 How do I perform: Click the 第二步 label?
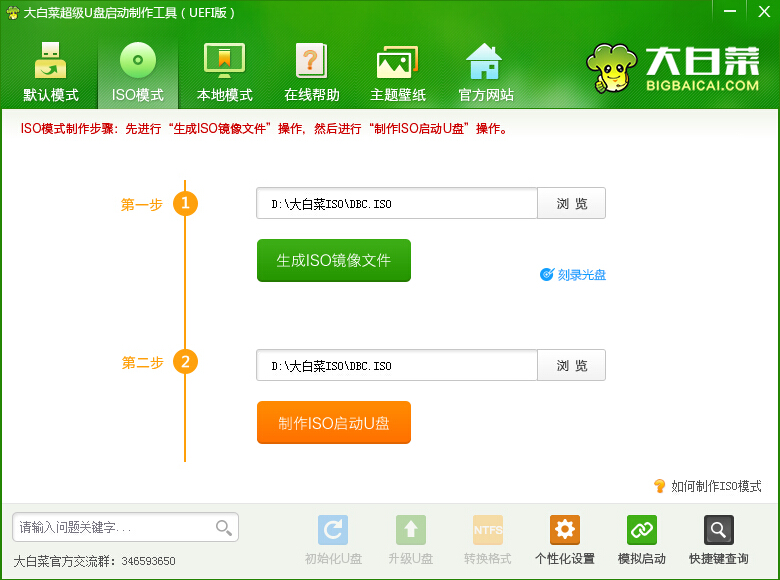tap(142, 363)
